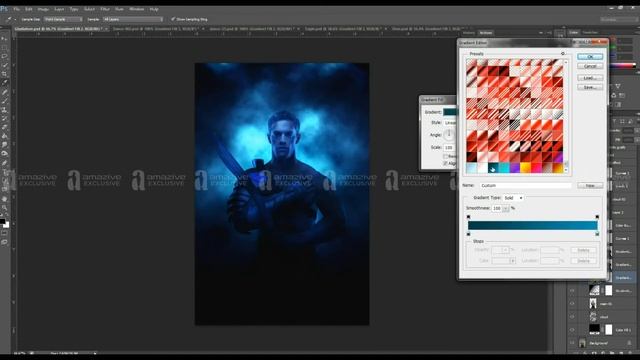Click the Scale field in Gradient Fill dialog

pos(449,147)
